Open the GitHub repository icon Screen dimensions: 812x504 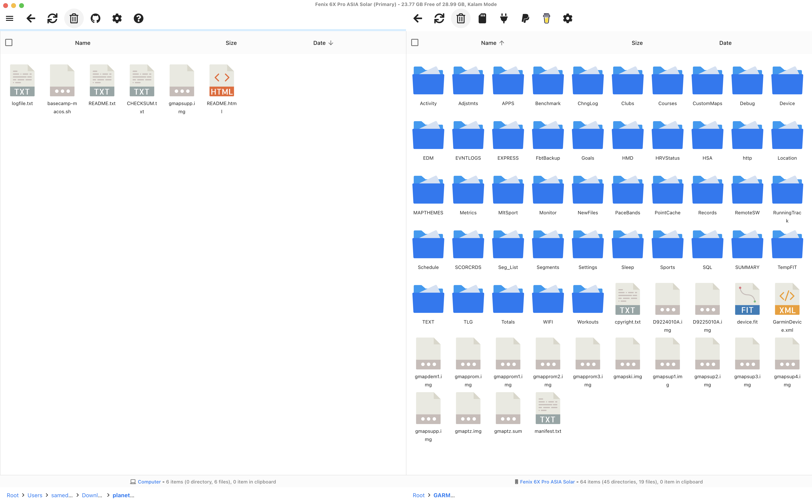click(95, 18)
